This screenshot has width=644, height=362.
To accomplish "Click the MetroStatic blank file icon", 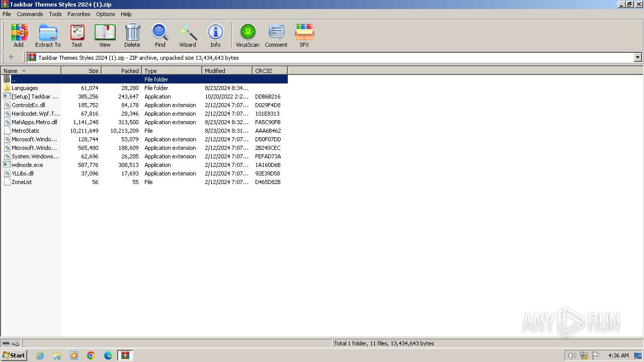I will [7, 131].
